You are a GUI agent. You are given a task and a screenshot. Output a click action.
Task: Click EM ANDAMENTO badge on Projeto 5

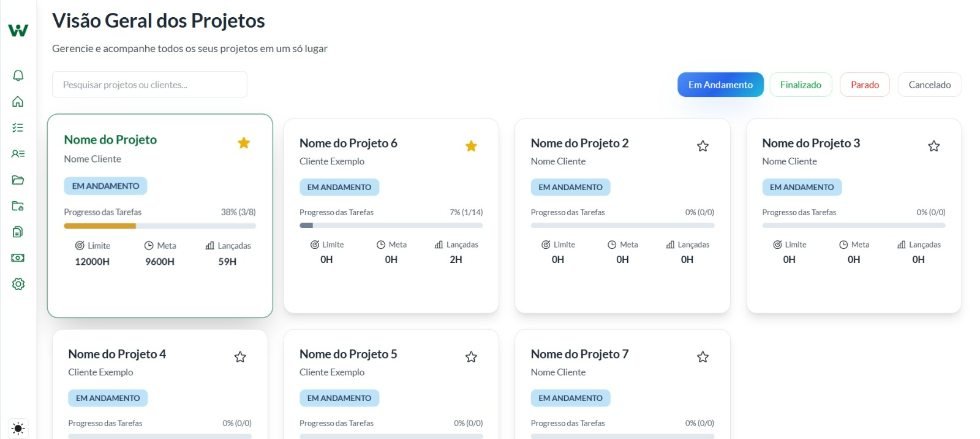pyautogui.click(x=339, y=398)
